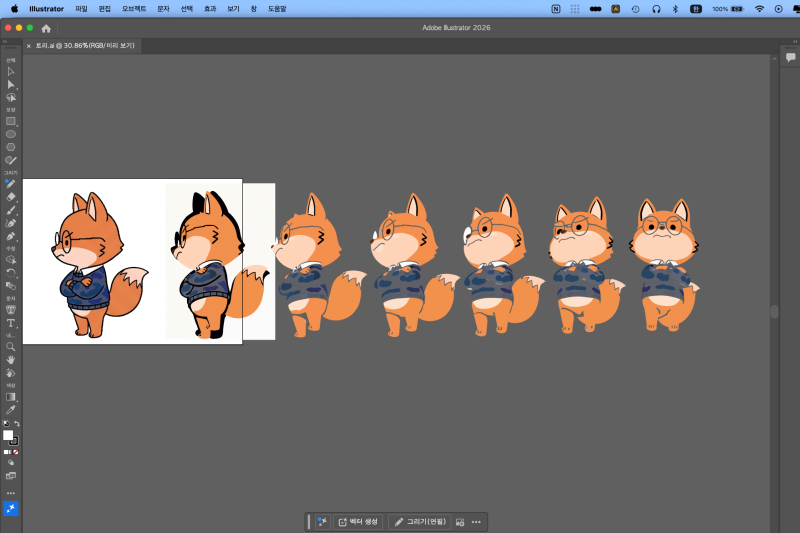Select the Curvature pen tool
Screen dimensions: 800x533
coord(11,223)
